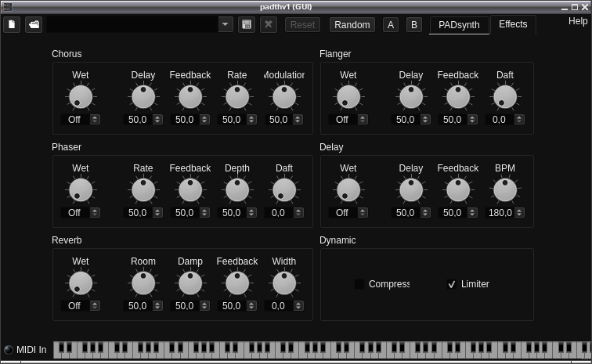Select the B preset slot button

click(x=414, y=25)
